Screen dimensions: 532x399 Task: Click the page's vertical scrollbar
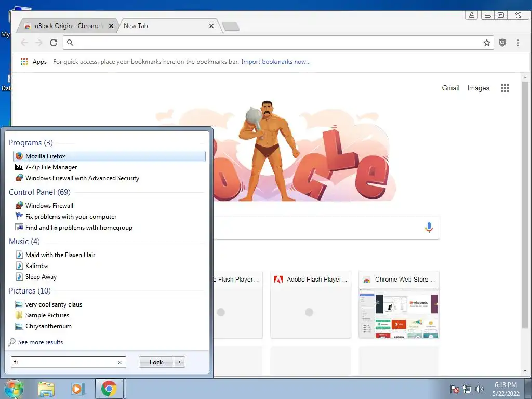point(525,205)
